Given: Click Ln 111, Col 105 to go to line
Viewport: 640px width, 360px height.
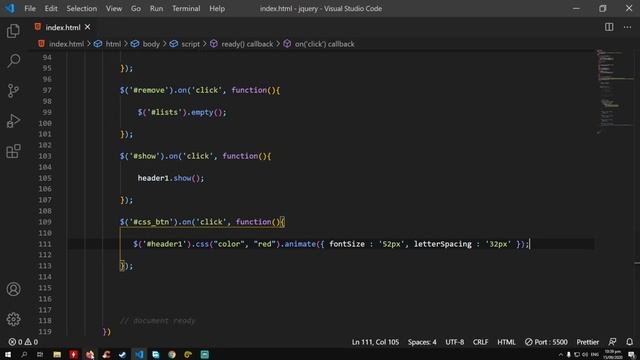Looking at the screenshot, I should [x=375, y=342].
